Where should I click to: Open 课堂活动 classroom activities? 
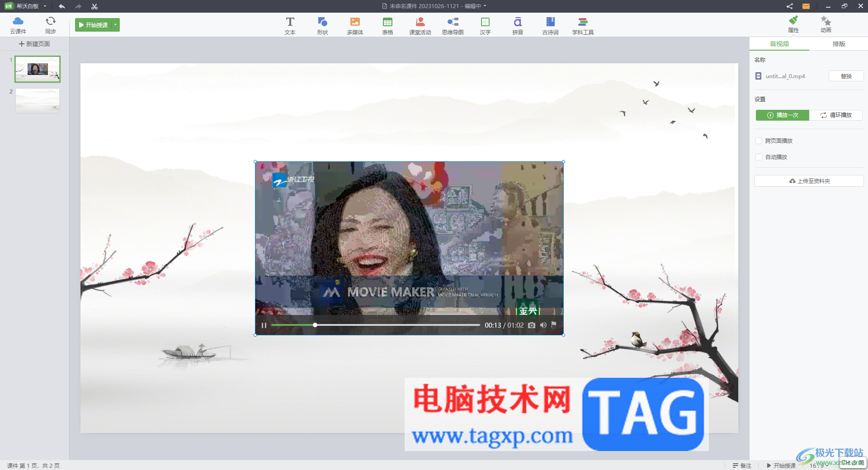(x=420, y=26)
